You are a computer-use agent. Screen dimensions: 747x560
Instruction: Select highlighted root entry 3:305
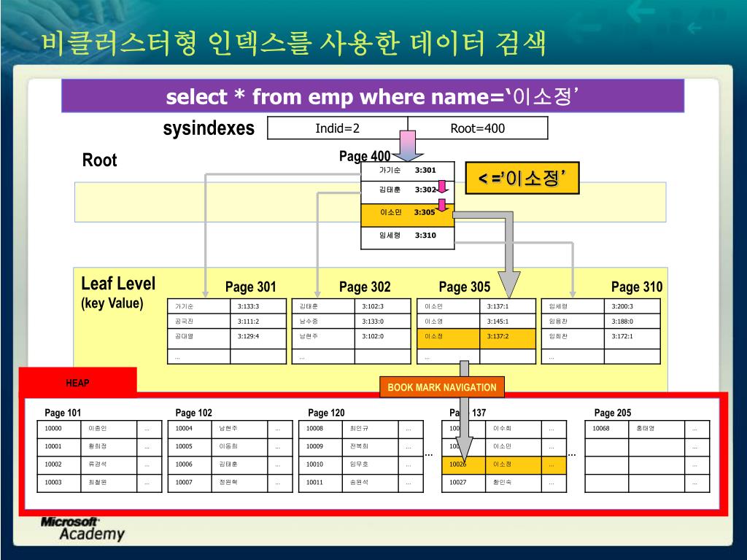tap(407, 215)
